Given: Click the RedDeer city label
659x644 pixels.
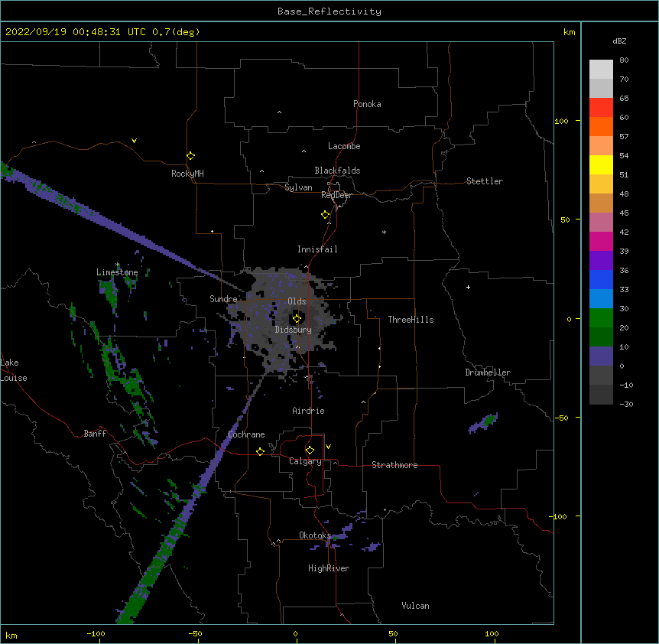Looking at the screenshot, I should tap(336, 195).
